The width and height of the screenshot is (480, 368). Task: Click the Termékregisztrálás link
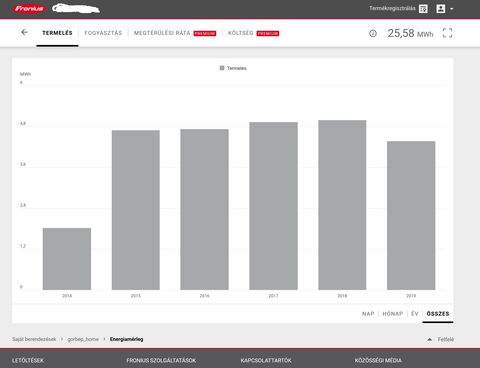(x=392, y=8)
